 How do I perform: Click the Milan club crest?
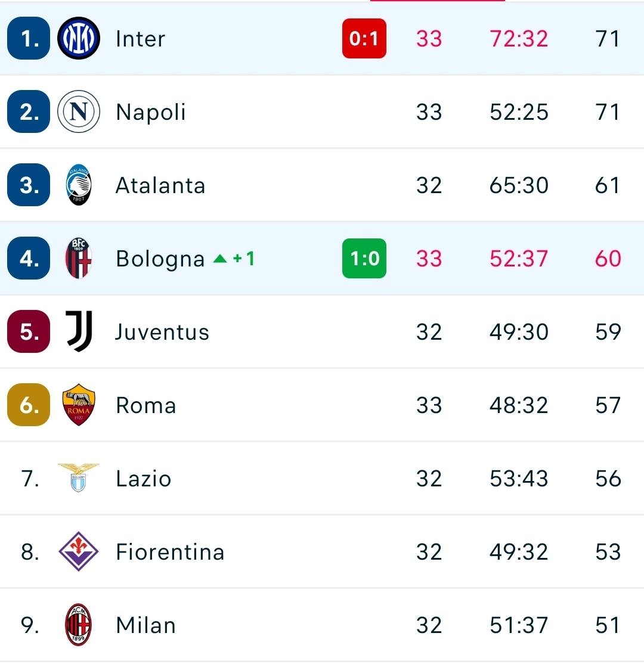[79, 625]
